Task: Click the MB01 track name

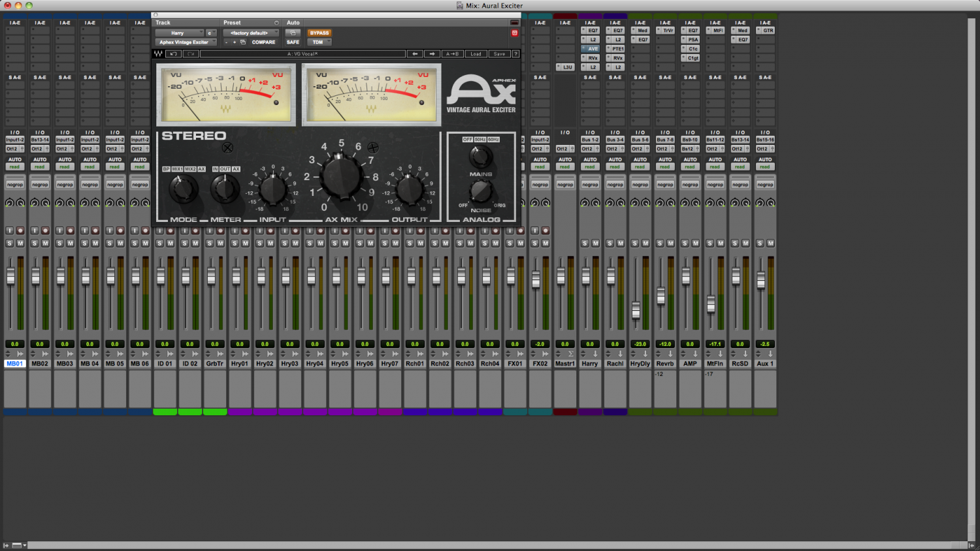Action: point(14,364)
